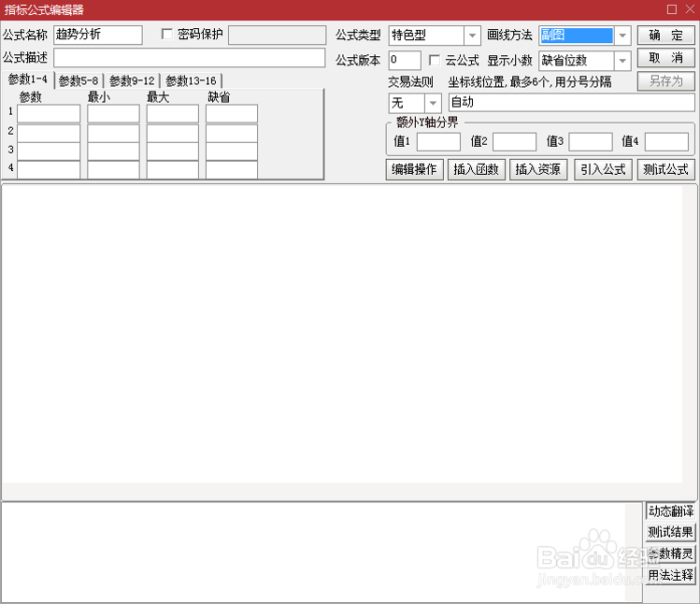Click the 值2 input field
The height and width of the screenshot is (604, 700).
pos(514,141)
